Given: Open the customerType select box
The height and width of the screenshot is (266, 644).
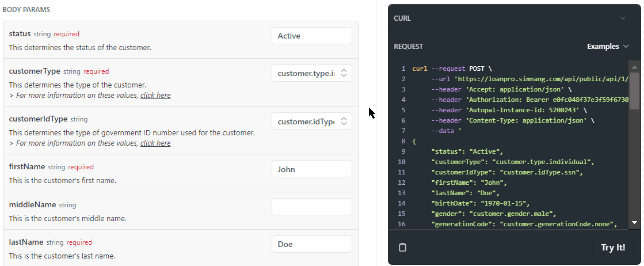Looking at the screenshot, I should coord(311,73).
